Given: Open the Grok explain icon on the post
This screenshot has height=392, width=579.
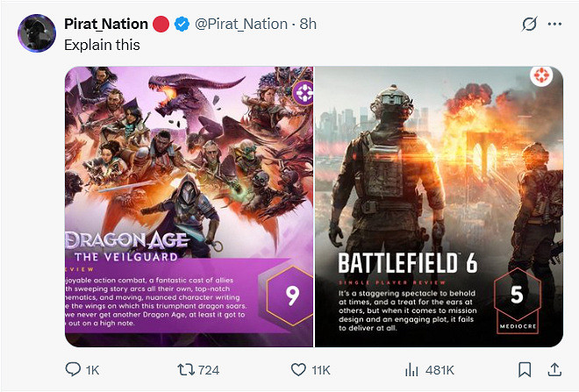Looking at the screenshot, I should pyautogui.click(x=529, y=25).
